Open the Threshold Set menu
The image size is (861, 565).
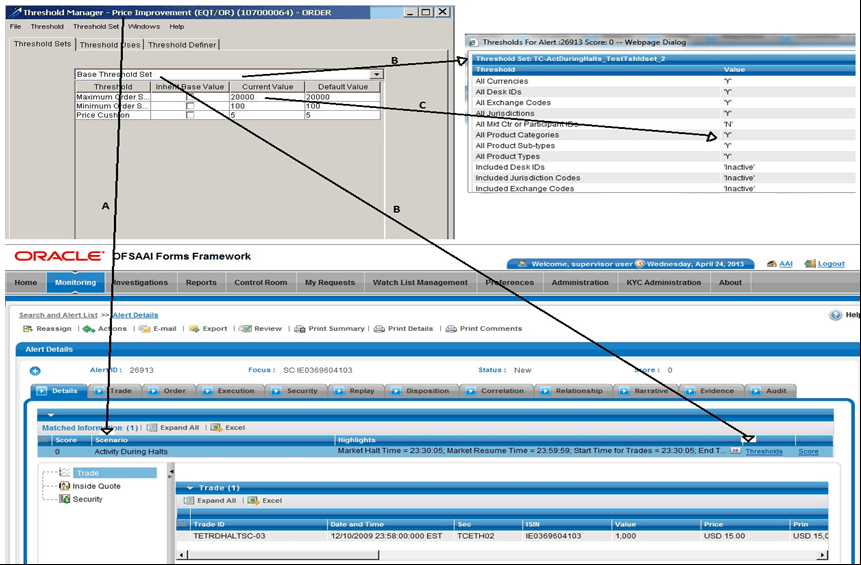(x=96, y=26)
